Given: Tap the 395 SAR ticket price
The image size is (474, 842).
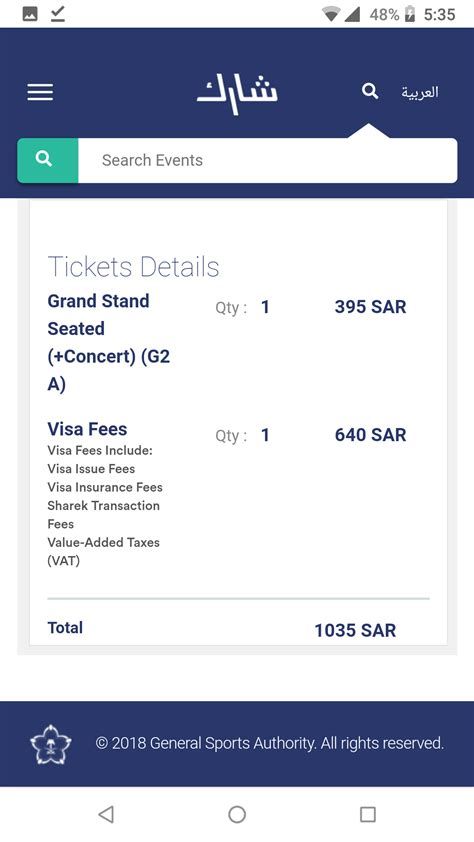Looking at the screenshot, I should pyautogui.click(x=370, y=307).
